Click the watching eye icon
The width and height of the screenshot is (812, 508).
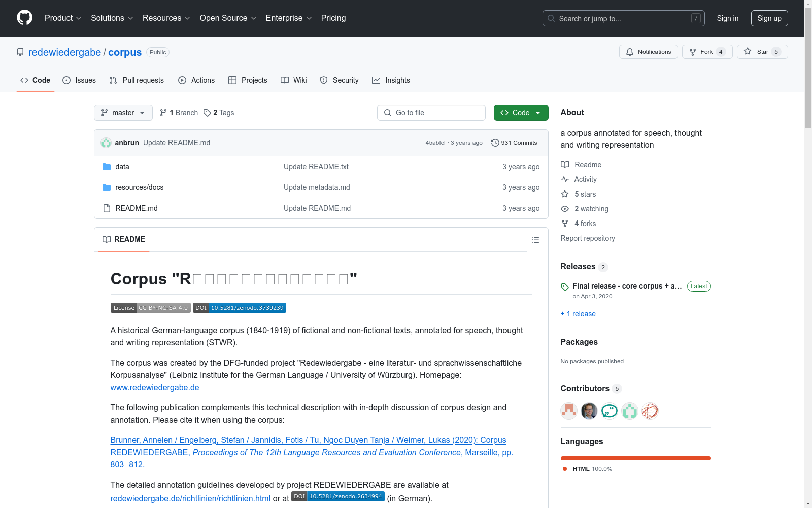coord(565,209)
